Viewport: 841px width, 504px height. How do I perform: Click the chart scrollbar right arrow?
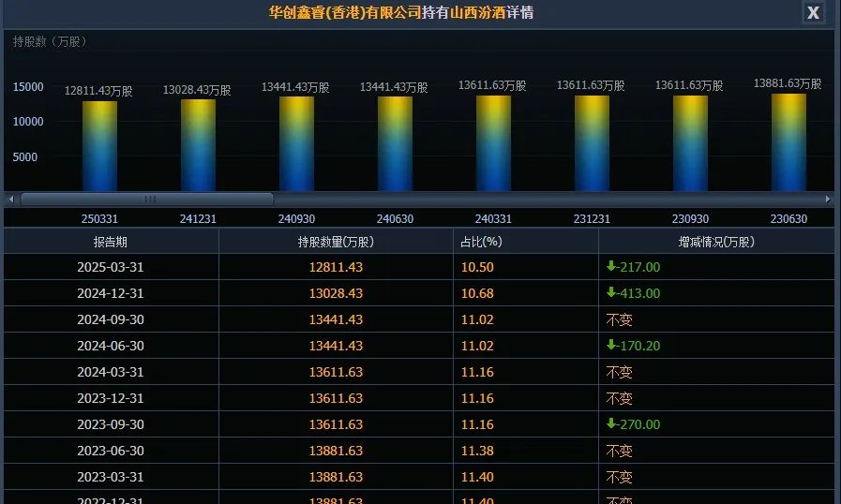click(x=828, y=199)
